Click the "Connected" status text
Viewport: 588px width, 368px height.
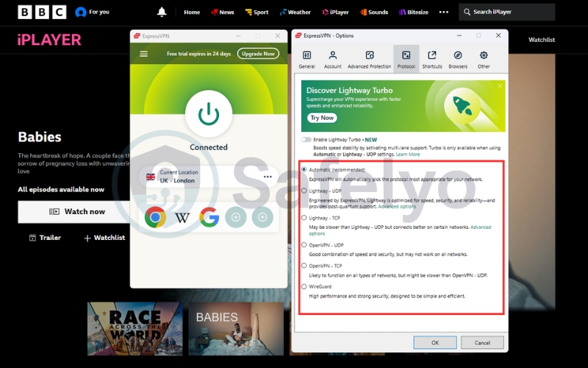tap(209, 147)
